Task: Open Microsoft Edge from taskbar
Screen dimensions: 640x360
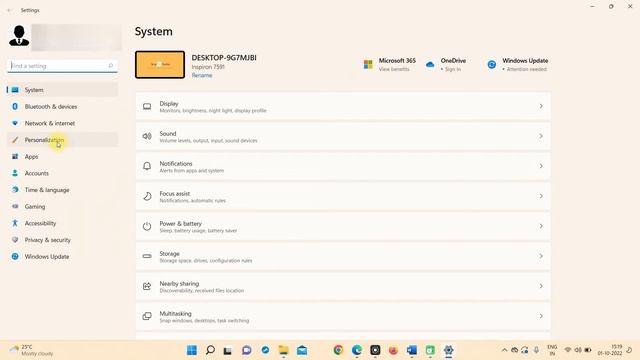Action: pos(357,350)
